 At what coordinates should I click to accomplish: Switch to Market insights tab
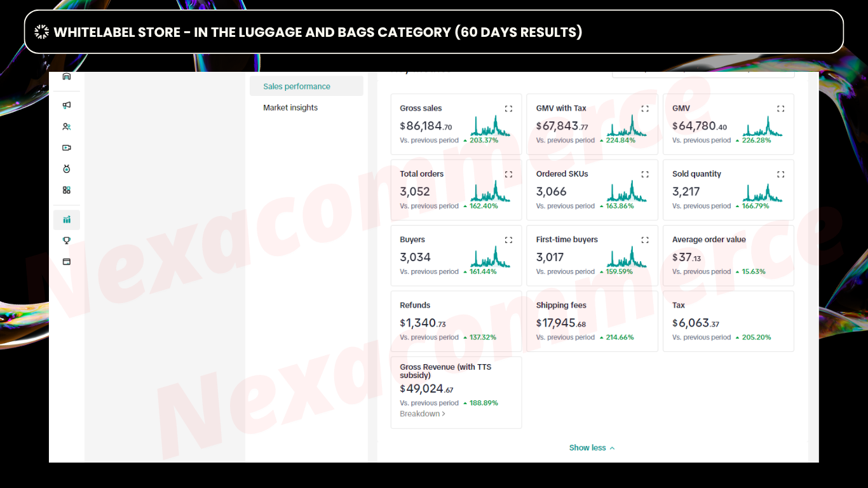290,108
